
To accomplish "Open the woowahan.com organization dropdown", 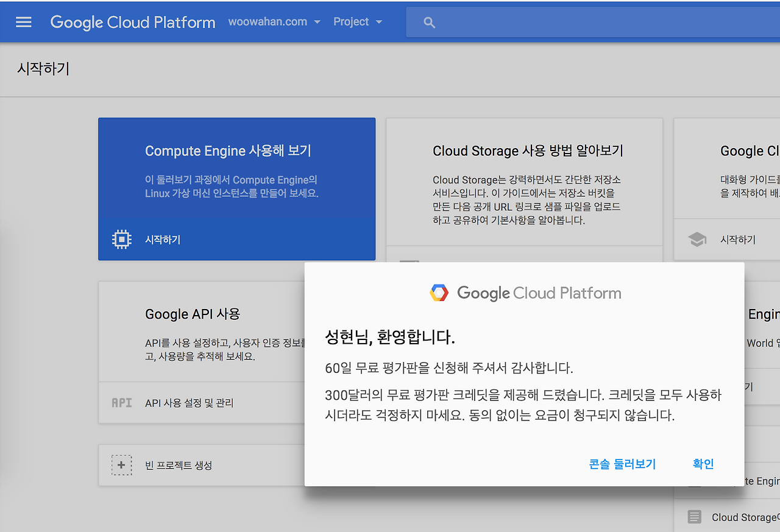I will (274, 21).
